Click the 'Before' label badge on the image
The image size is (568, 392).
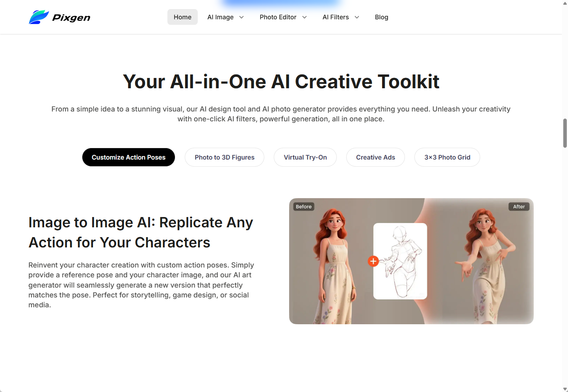click(303, 206)
